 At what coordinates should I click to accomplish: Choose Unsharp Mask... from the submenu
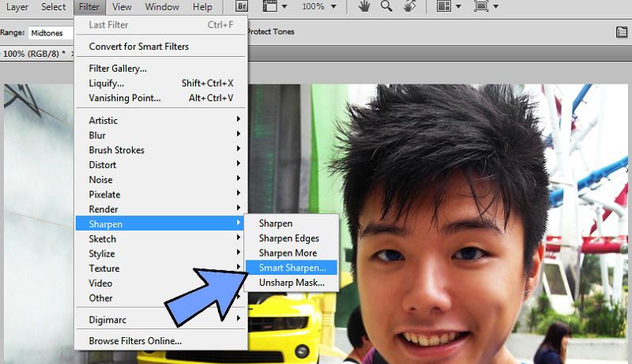pyautogui.click(x=292, y=283)
